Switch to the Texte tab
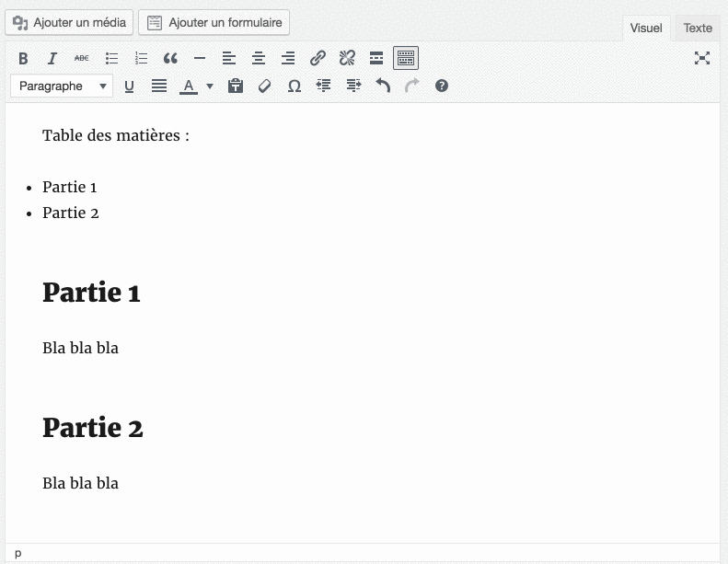The image size is (728, 564). tap(698, 28)
